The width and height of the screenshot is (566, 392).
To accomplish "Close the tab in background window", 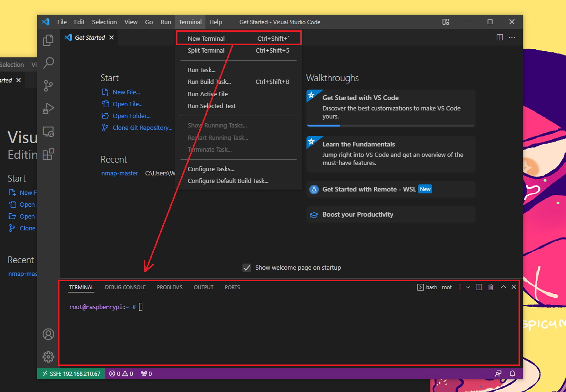I will pos(19,81).
